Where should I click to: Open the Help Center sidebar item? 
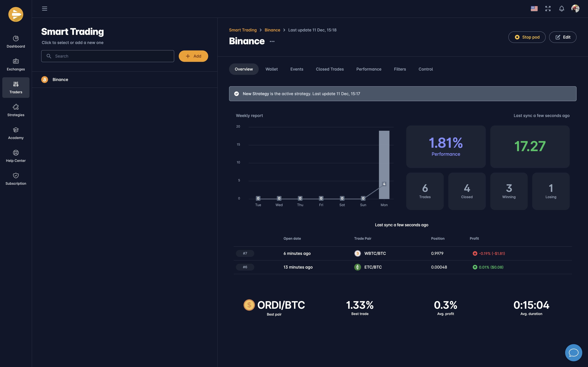(x=16, y=156)
